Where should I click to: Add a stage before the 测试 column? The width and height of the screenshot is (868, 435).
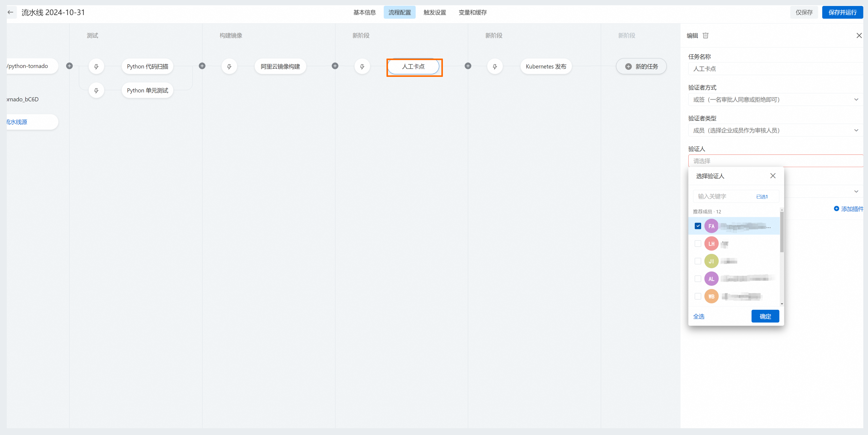point(69,66)
